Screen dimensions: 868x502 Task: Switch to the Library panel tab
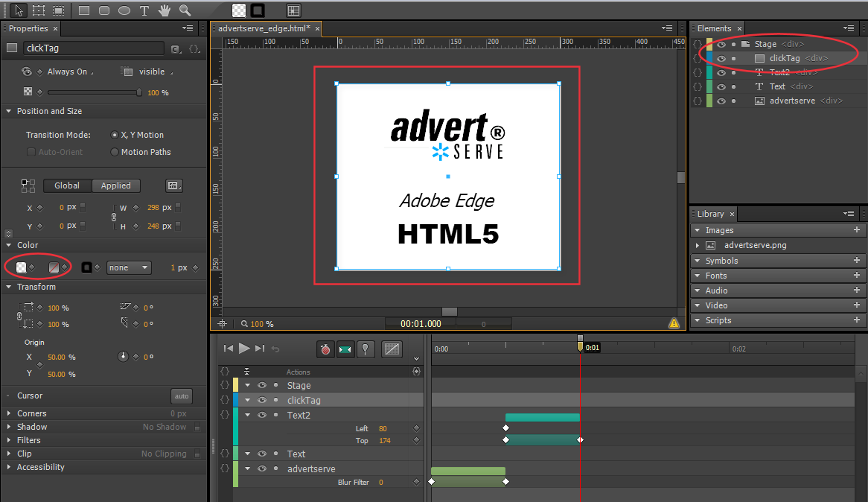tap(710, 214)
